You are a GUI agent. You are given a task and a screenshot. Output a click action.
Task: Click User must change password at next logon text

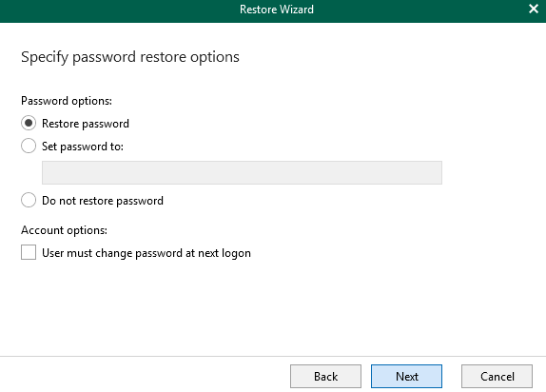[146, 253]
